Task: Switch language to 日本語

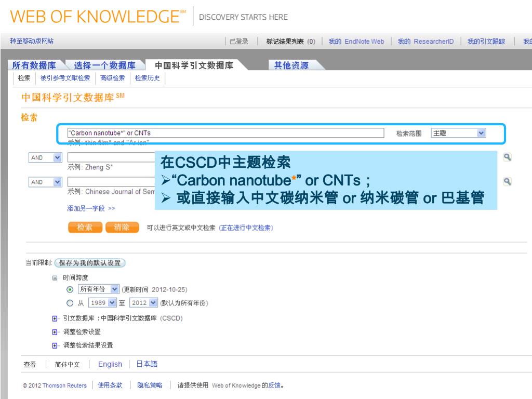Action: [x=147, y=364]
